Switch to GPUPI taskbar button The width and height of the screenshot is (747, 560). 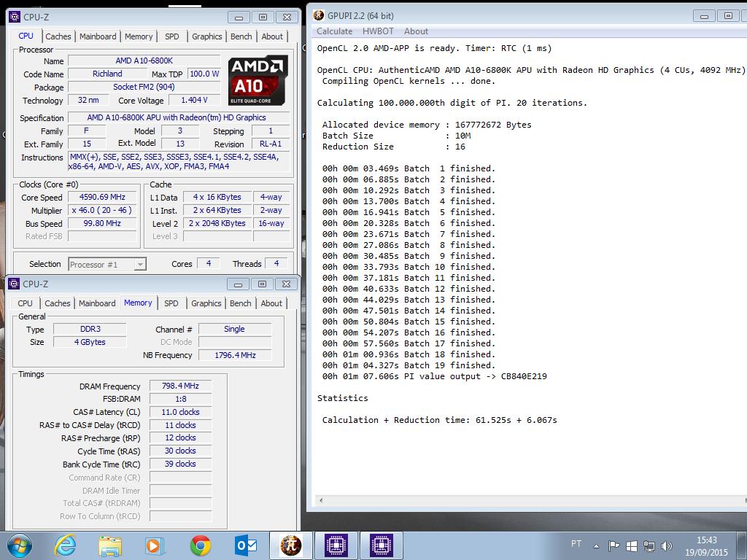tap(291, 545)
